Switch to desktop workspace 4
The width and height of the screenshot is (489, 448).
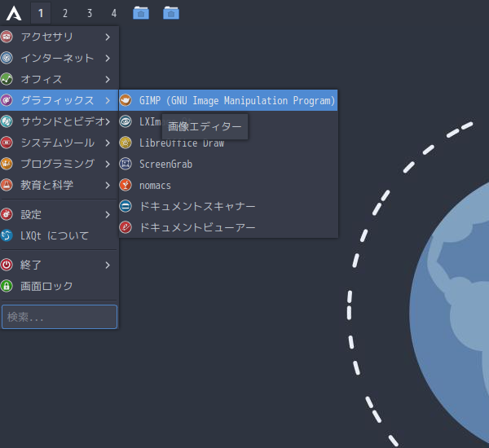(x=114, y=13)
